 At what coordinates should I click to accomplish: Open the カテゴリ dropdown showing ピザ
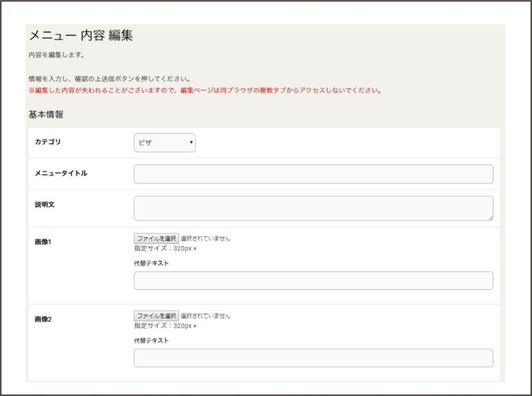pyautogui.click(x=164, y=143)
